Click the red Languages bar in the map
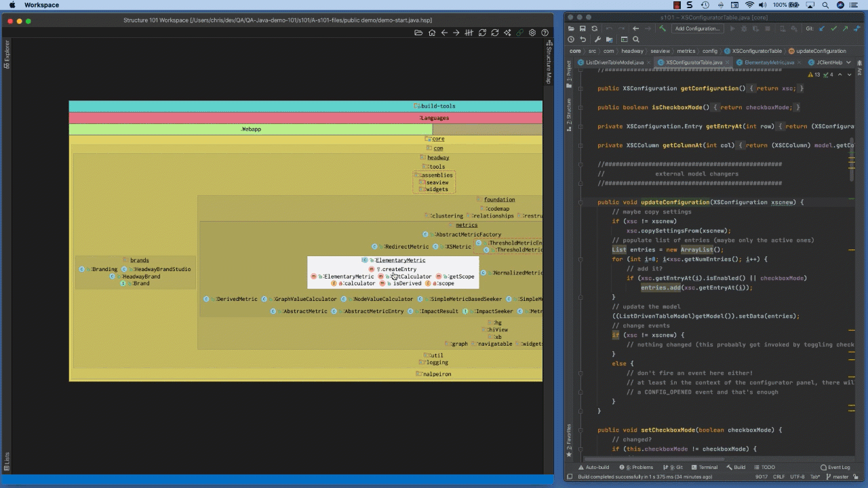The height and width of the screenshot is (488, 868). [x=305, y=118]
